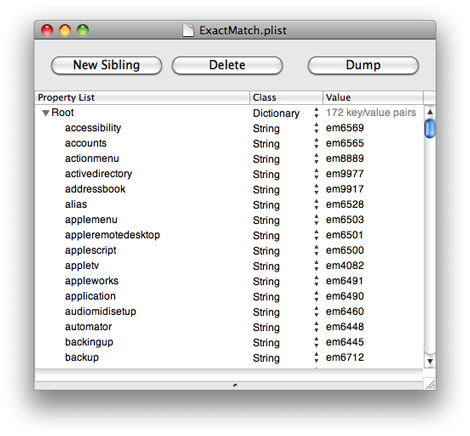Select the alias key
470x436 pixels.
(76, 205)
